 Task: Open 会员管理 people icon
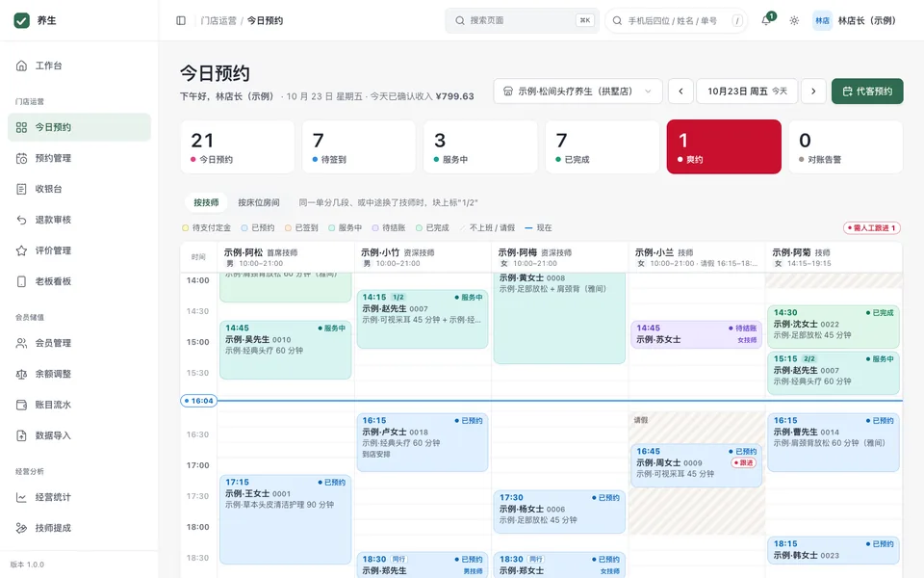21,343
